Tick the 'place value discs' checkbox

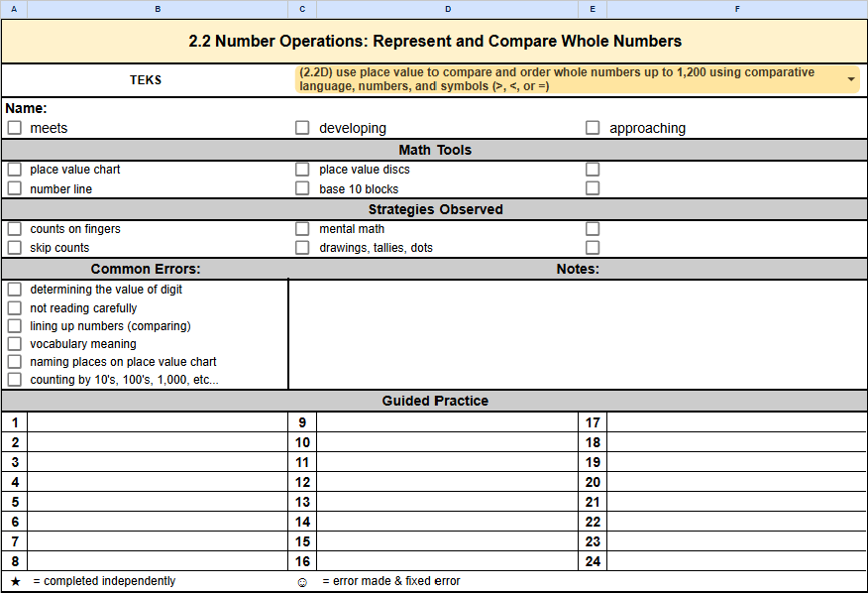[302, 169]
